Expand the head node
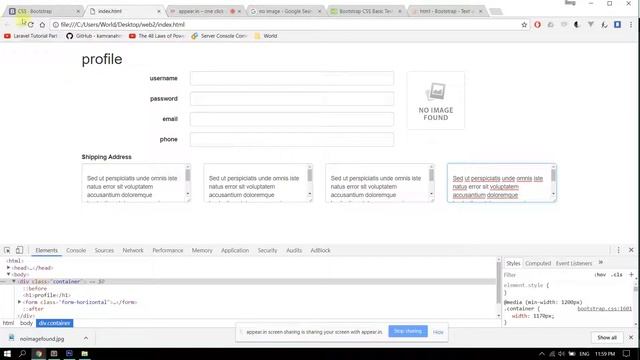This screenshot has height=360, width=640. [8, 268]
